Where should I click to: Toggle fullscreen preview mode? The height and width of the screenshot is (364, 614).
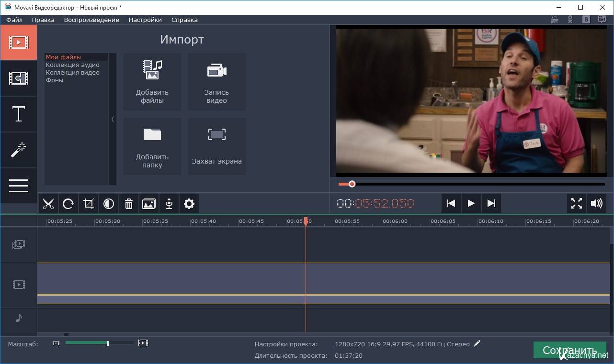pos(576,203)
